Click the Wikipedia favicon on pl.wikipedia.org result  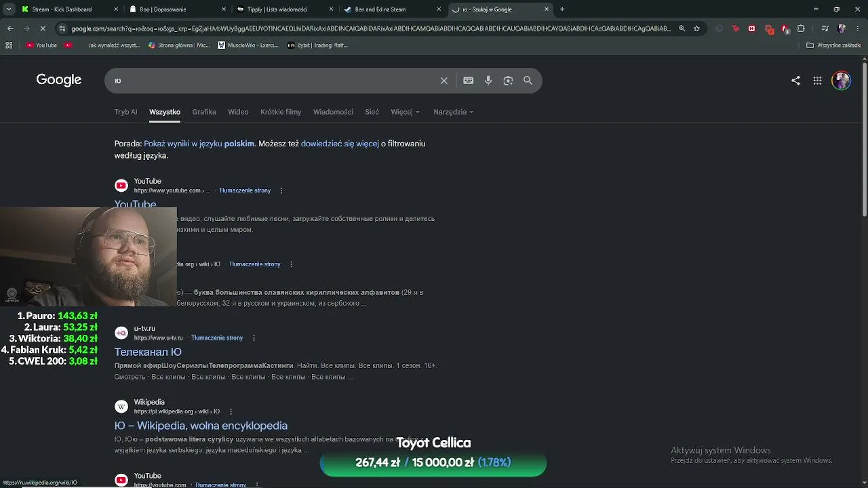[x=121, y=407]
